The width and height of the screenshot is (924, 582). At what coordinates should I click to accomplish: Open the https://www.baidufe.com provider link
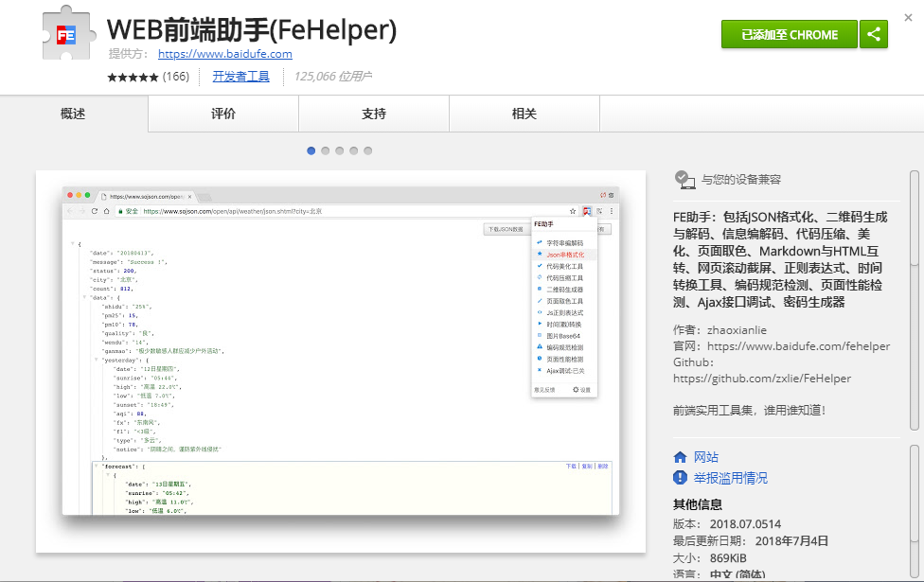pyautogui.click(x=225, y=54)
